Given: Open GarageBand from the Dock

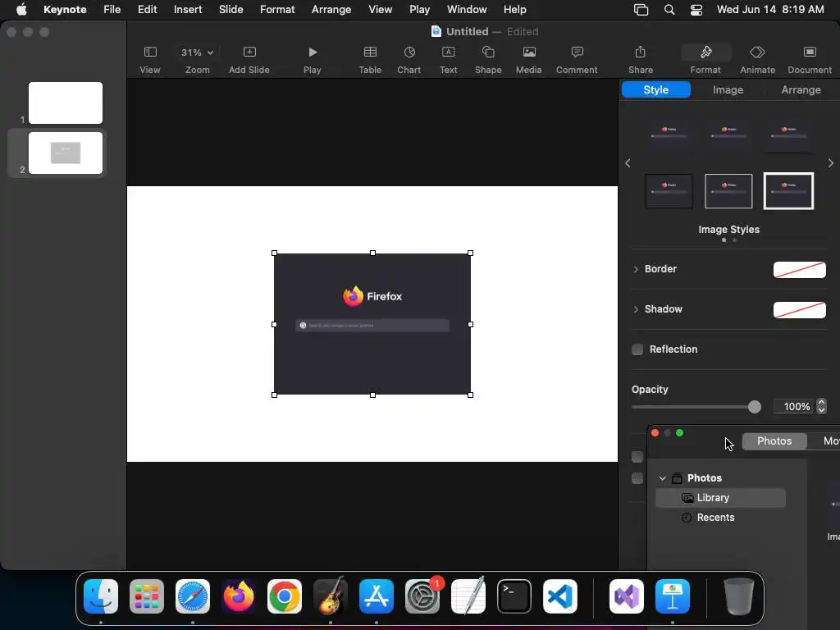Looking at the screenshot, I should click(x=331, y=596).
